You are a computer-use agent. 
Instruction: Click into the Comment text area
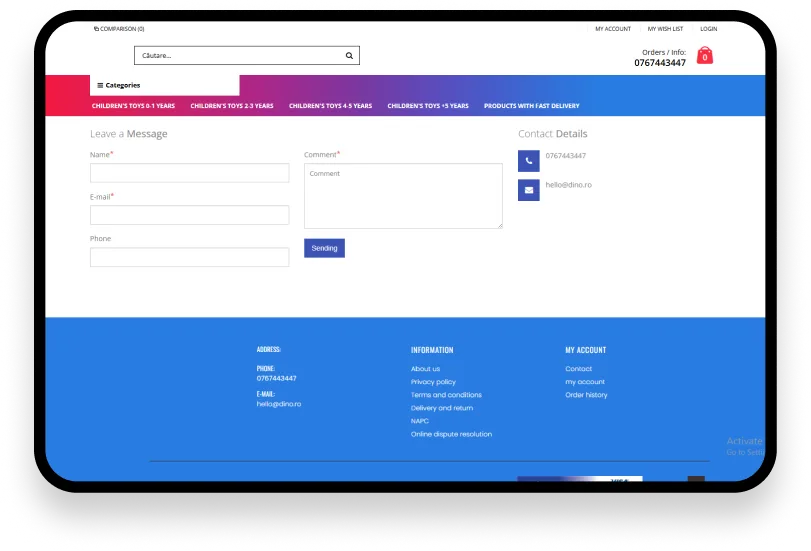(403, 196)
